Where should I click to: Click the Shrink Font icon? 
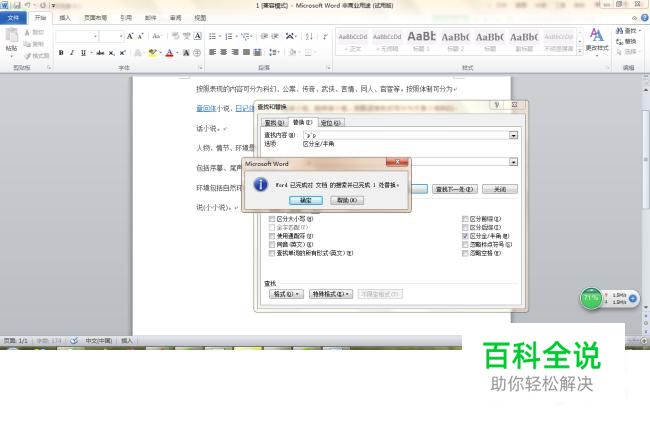coord(141,36)
